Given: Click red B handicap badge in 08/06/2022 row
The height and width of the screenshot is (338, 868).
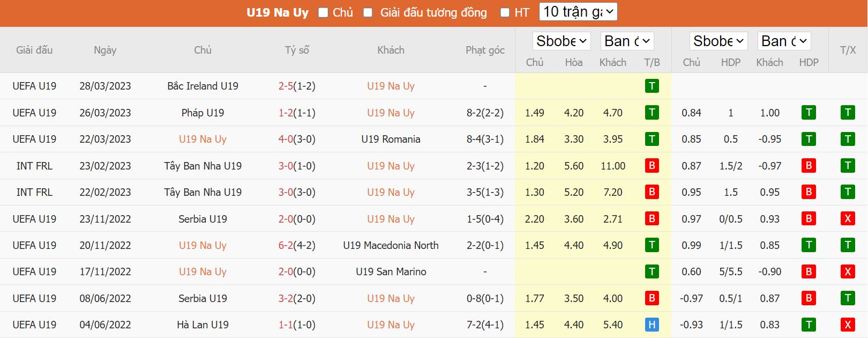Looking at the screenshot, I should [x=809, y=298].
